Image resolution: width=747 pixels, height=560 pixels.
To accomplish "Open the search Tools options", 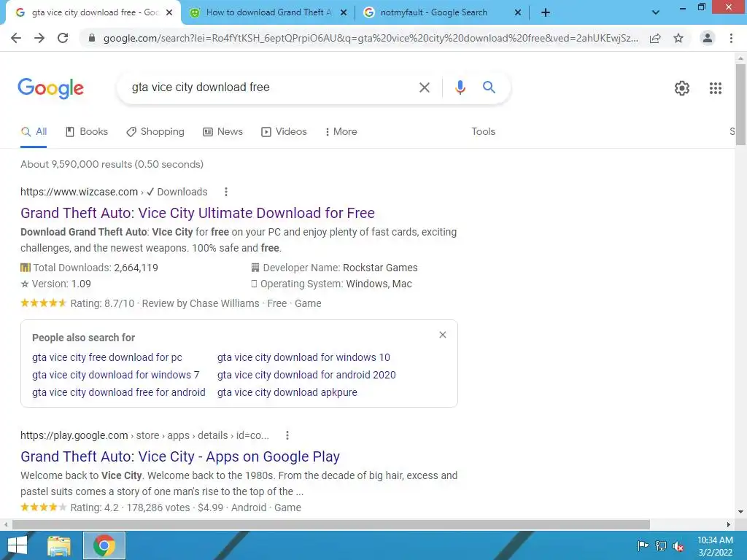I will tap(483, 131).
